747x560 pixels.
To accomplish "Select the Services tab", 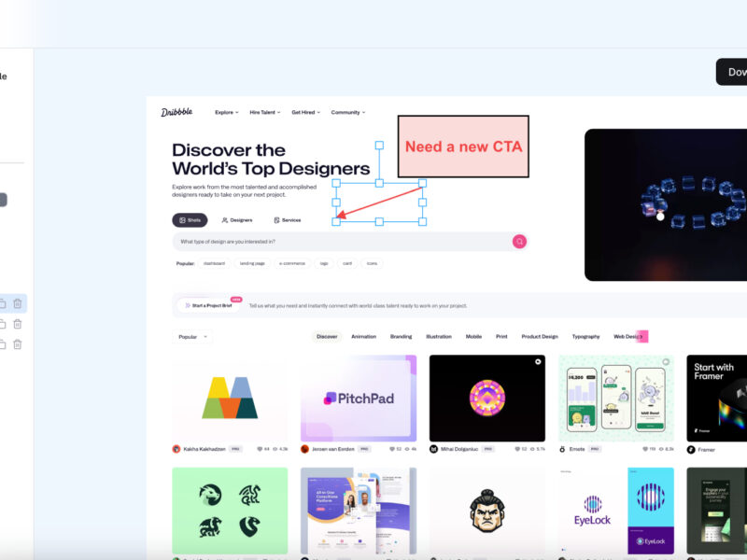I will tap(287, 220).
